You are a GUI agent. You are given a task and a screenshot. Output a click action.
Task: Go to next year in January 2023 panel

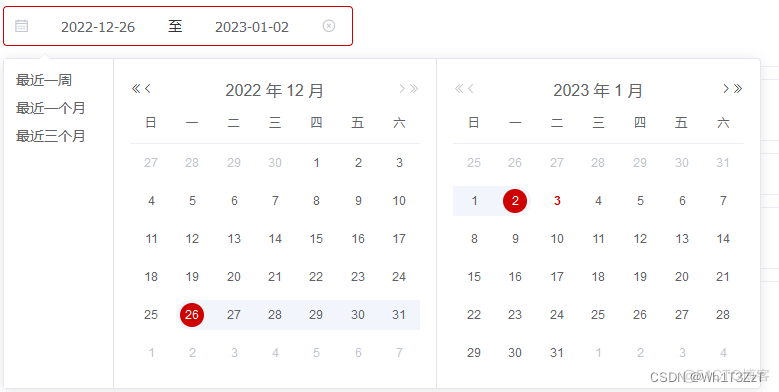click(738, 89)
